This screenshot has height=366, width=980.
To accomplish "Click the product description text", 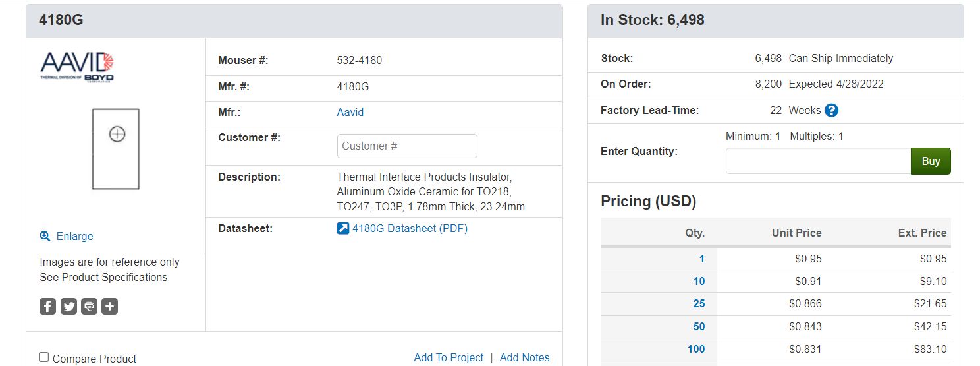I will [x=431, y=192].
